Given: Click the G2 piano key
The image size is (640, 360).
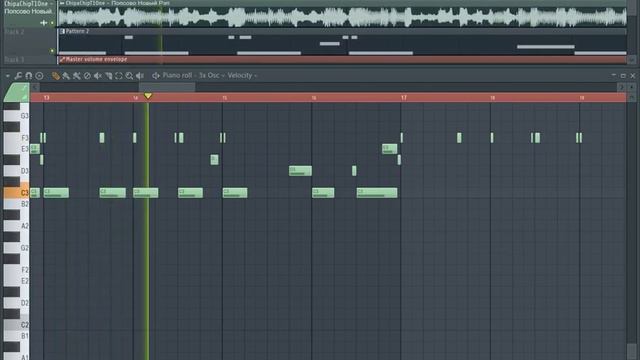Looking at the screenshot, I should tap(16, 248).
